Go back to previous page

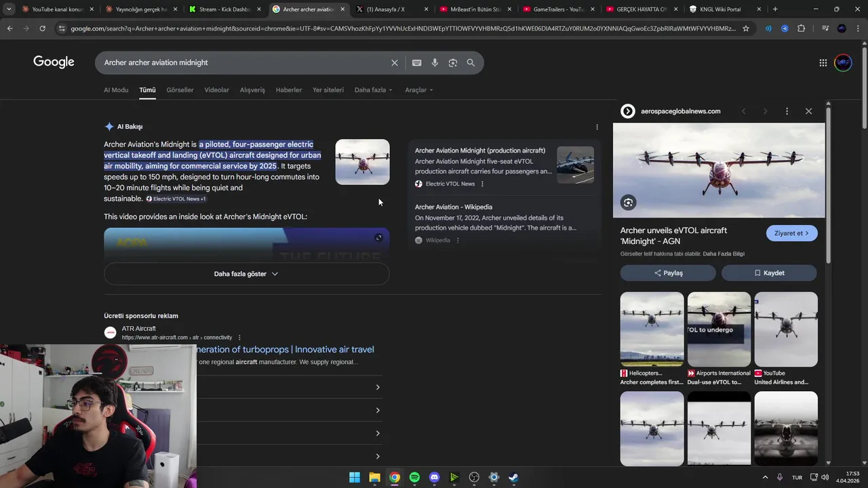pos(9,28)
